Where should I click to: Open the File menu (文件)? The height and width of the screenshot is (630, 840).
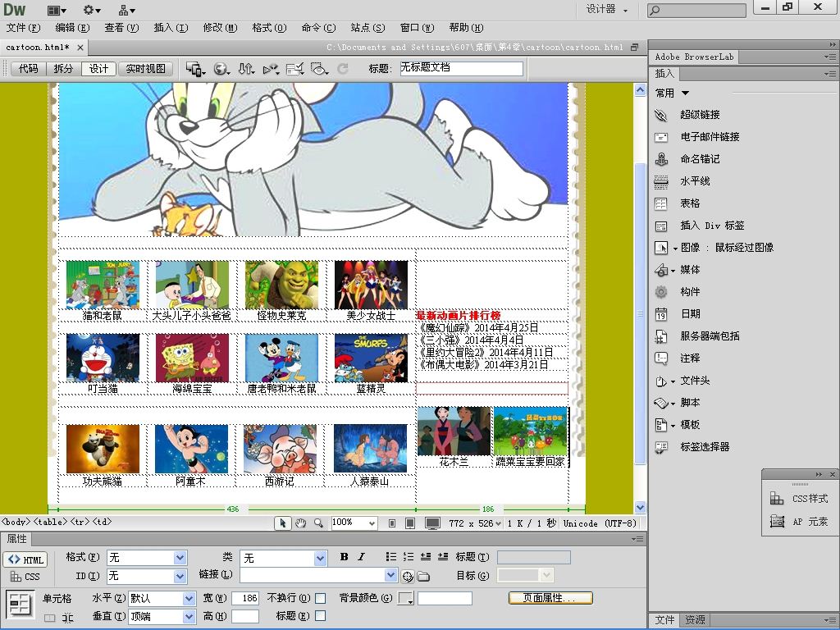[23, 28]
